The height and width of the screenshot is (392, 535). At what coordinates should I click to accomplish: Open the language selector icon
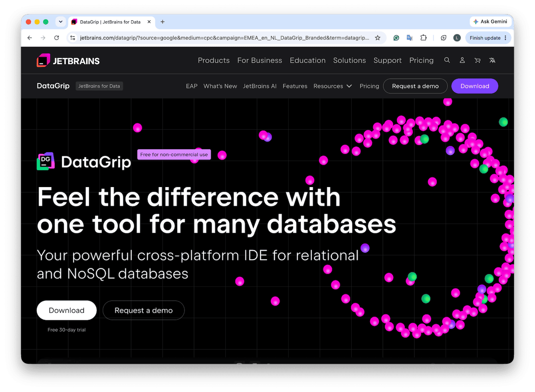pos(492,60)
